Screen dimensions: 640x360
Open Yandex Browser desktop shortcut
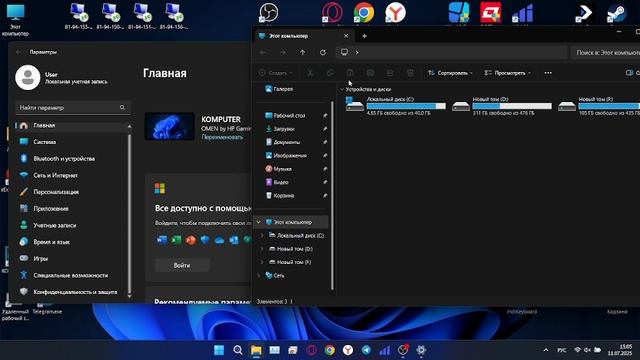tap(395, 13)
